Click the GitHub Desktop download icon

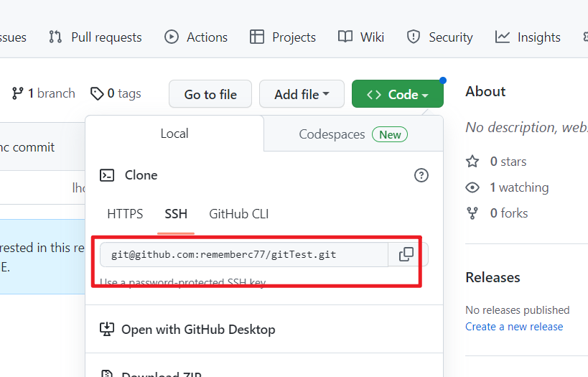pyautogui.click(x=107, y=329)
